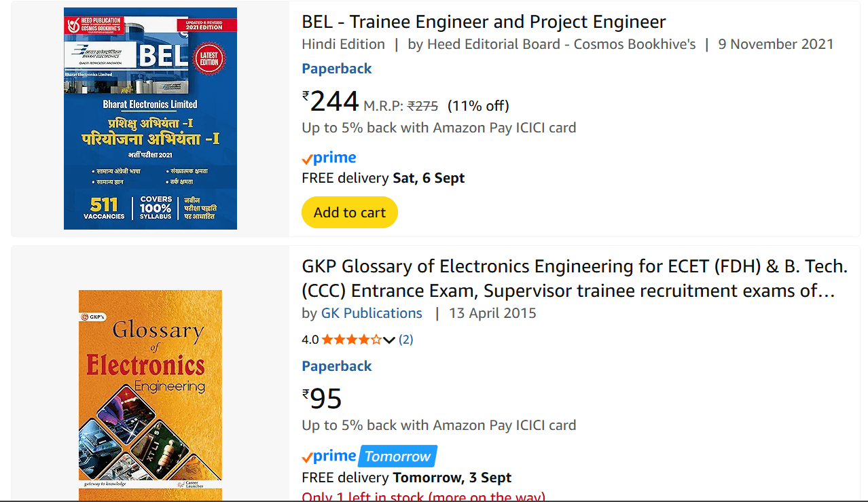Select Paperback format for the Glossary book
The height and width of the screenshot is (502, 868).
(x=336, y=365)
